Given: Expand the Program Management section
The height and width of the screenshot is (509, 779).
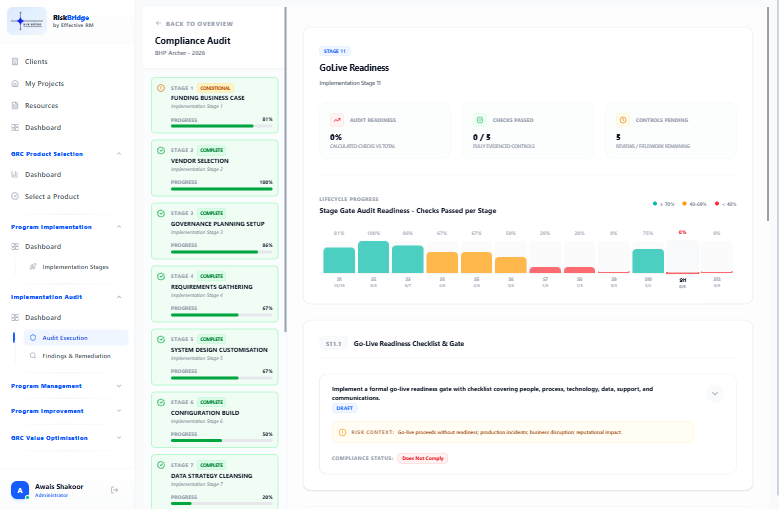Looking at the screenshot, I should tap(119, 386).
